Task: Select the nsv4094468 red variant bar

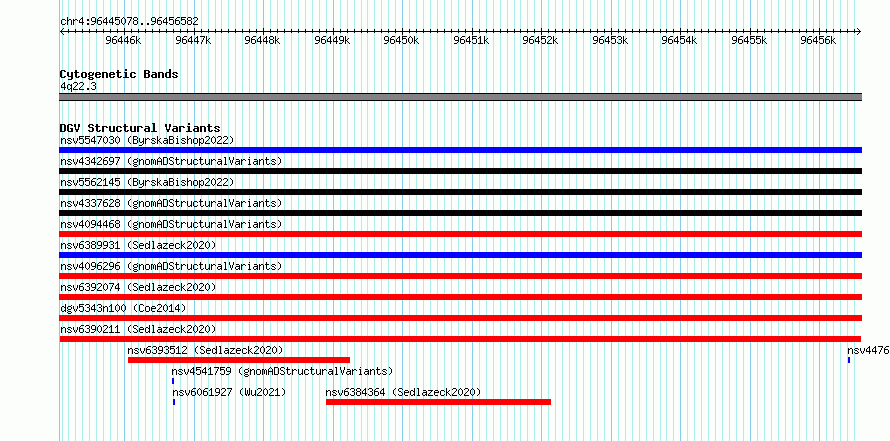Action: [x=460, y=234]
